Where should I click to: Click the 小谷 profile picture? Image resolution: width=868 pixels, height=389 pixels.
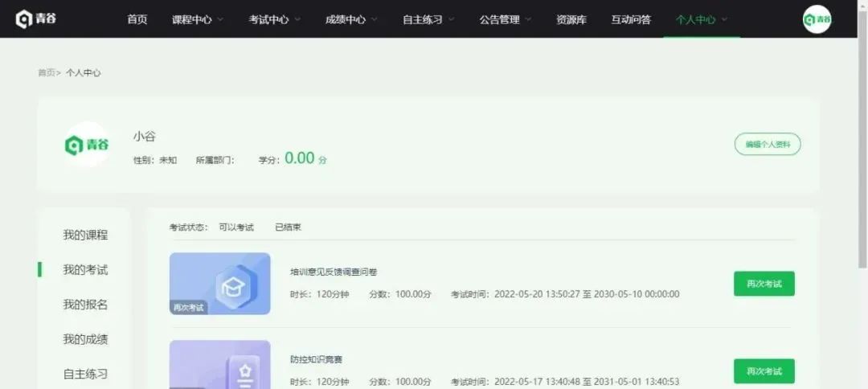click(87, 145)
